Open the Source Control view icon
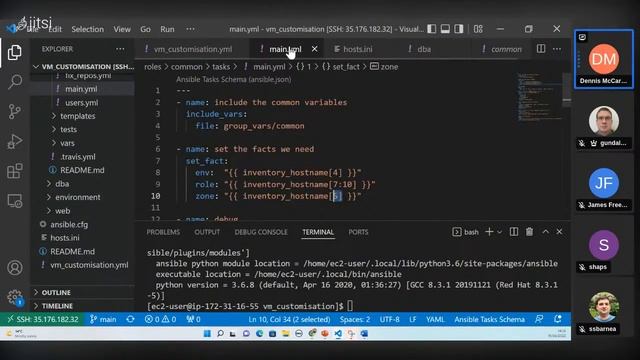640x360 pixels. coord(15,111)
